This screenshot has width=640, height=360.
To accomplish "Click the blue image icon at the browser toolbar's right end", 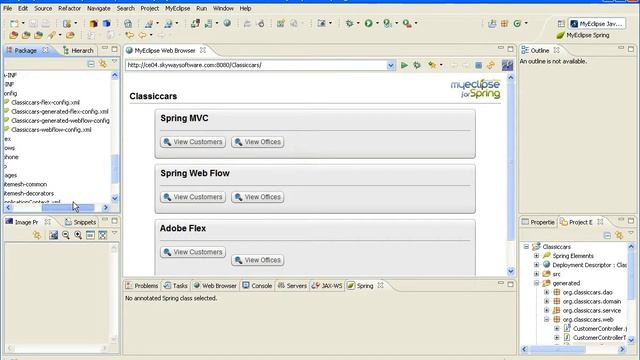I will pyautogui.click(x=507, y=65).
